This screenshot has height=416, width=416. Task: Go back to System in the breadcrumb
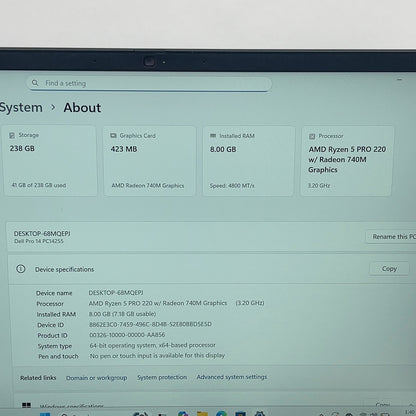[21, 108]
